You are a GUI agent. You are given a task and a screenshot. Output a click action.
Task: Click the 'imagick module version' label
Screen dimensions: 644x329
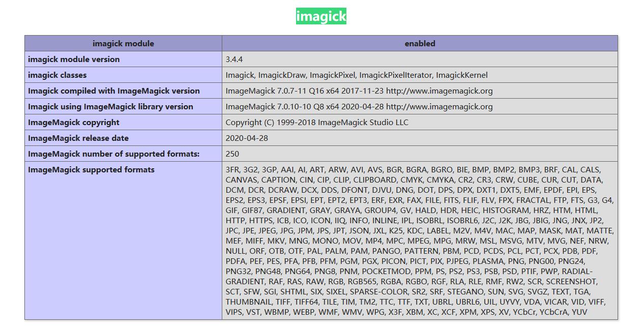pos(74,59)
